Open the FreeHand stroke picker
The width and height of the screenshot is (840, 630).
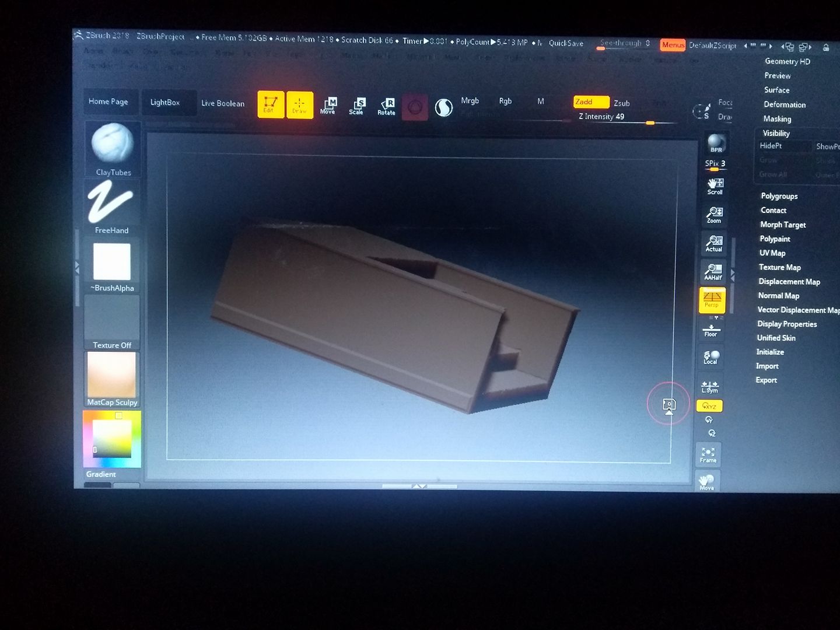tap(111, 207)
